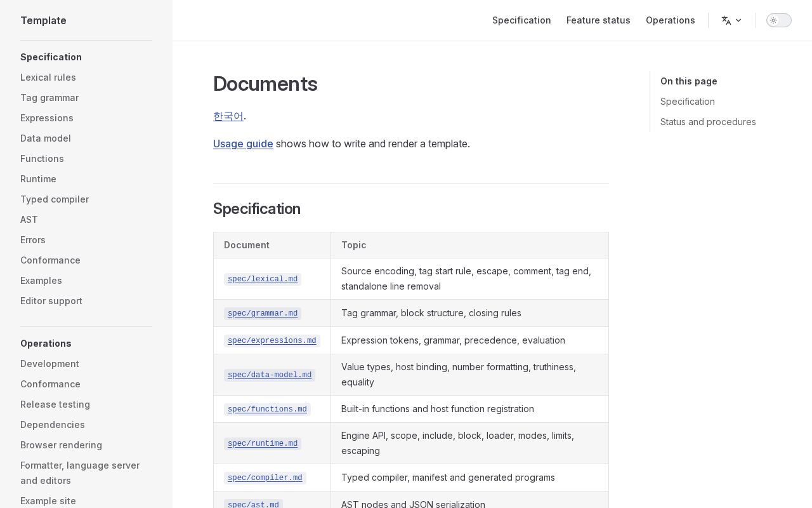Open spec/compiler.md from the table
The height and width of the screenshot is (508, 812).
click(265, 478)
